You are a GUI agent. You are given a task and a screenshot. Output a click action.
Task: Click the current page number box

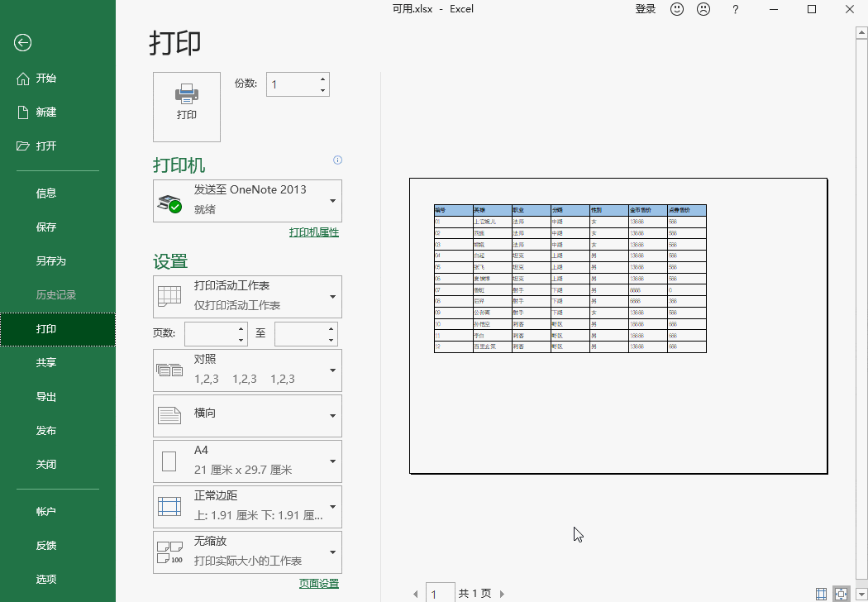pyautogui.click(x=440, y=594)
